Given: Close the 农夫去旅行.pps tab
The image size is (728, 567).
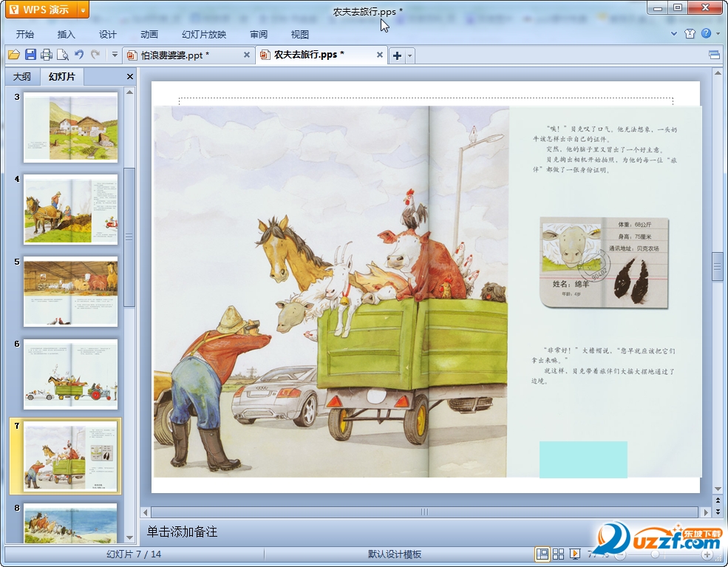Looking at the screenshot, I should click(379, 55).
